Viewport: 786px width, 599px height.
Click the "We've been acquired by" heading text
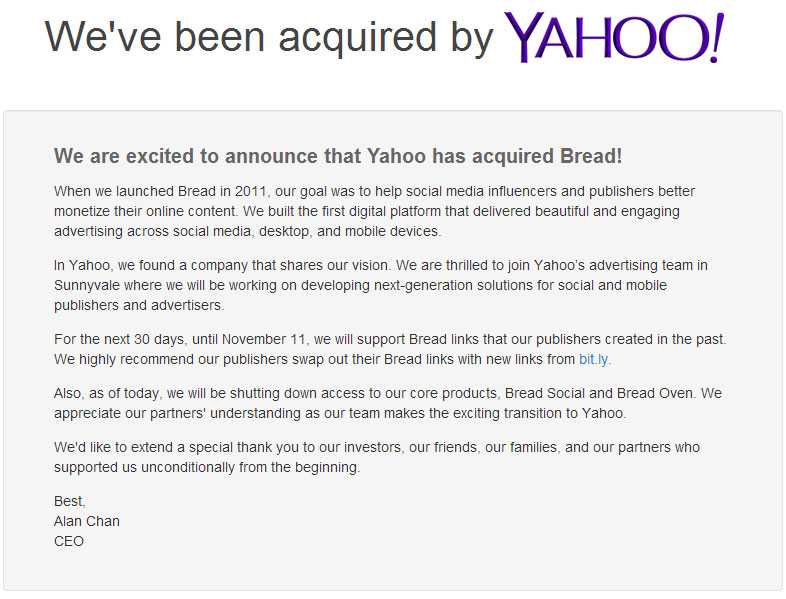tap(270, 38)
